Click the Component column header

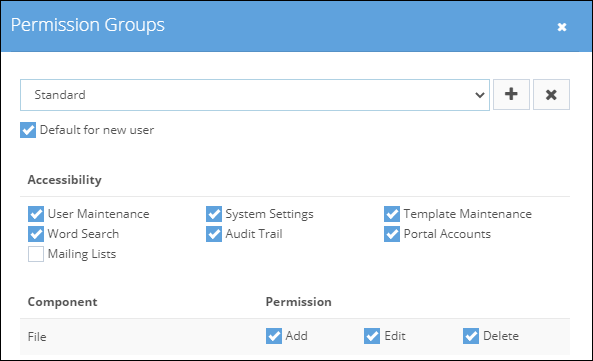pos(62,302)
